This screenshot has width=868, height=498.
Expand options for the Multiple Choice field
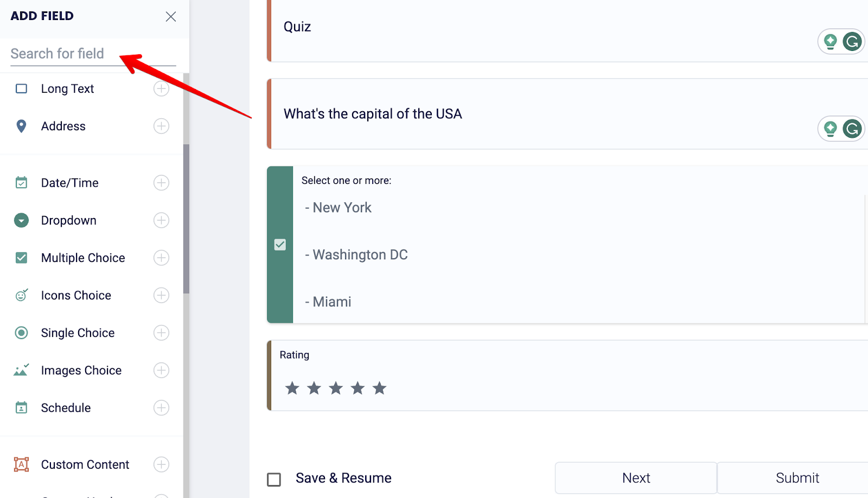point(161,258)
